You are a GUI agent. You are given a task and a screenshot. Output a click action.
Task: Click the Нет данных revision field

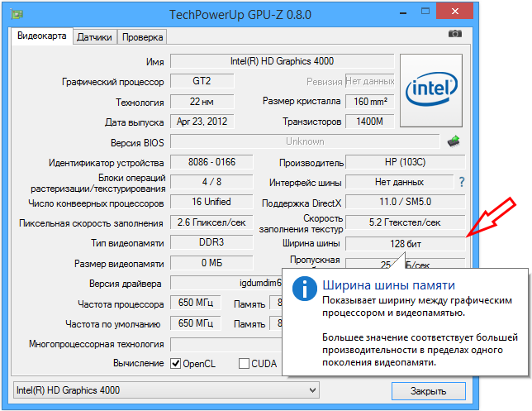coord(370,81)
